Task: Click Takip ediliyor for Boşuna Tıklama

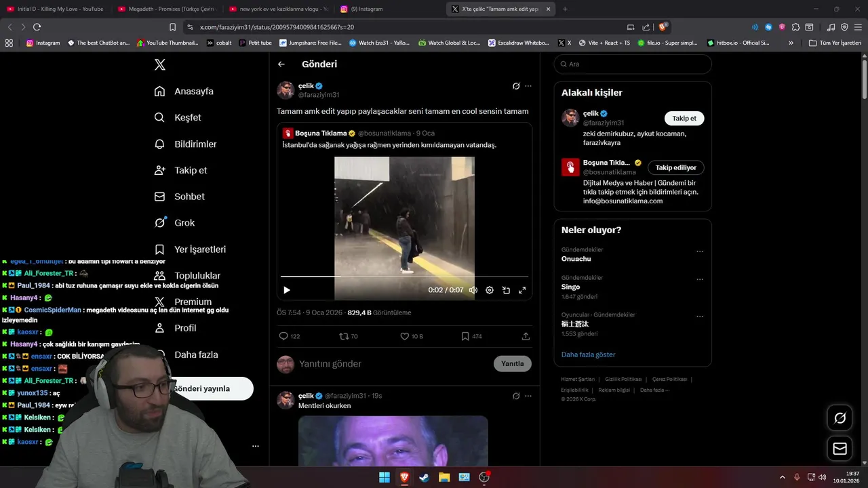Action: click(676, 167)
